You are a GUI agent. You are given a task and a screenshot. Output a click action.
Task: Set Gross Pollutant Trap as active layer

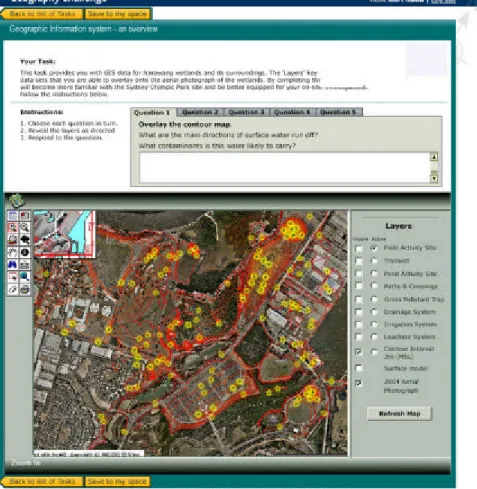(374, 299)
